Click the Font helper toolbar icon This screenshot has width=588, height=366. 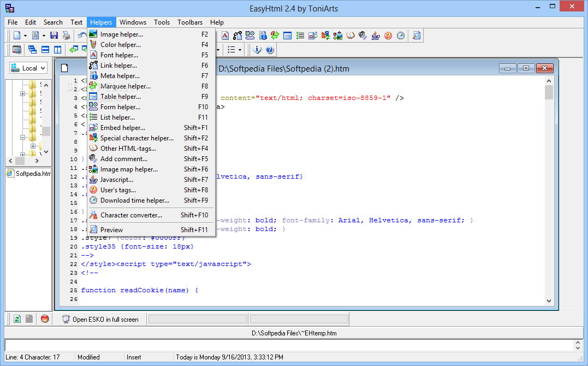(x=225, y=36)
